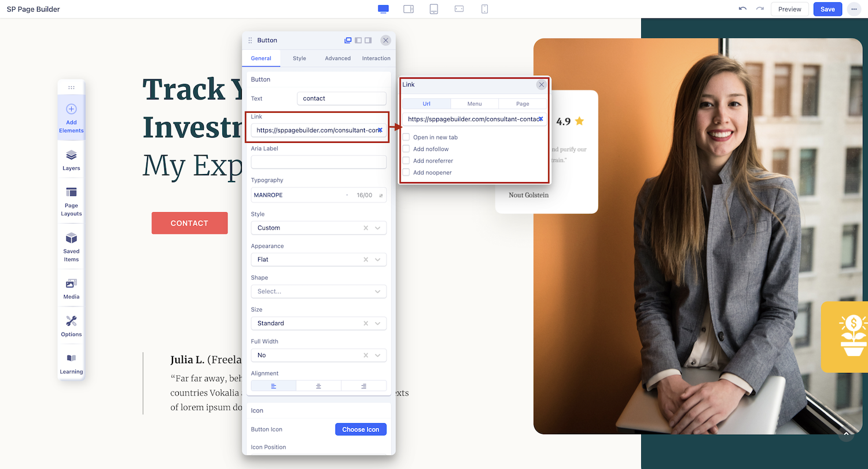
Task: Select center alignment for the button
Action: [x=318, y=386]
